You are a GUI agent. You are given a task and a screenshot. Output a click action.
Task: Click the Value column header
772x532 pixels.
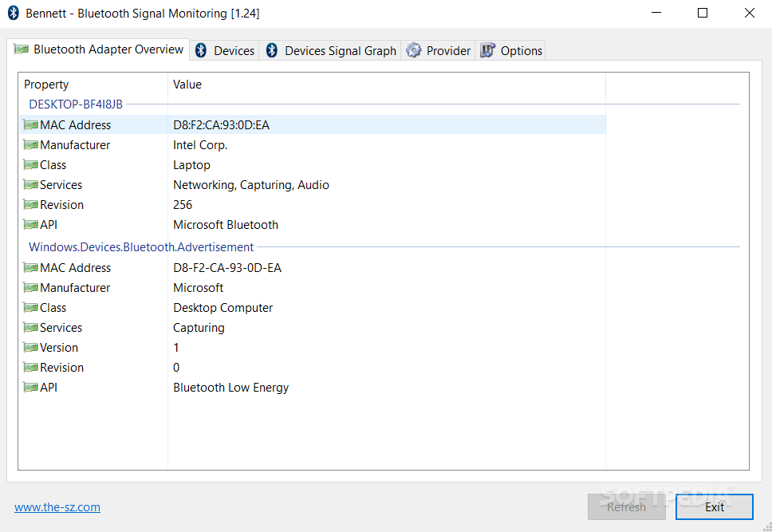[387, 85]
